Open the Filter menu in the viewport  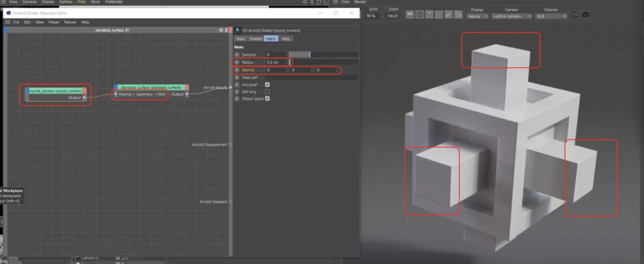(82, 2)
